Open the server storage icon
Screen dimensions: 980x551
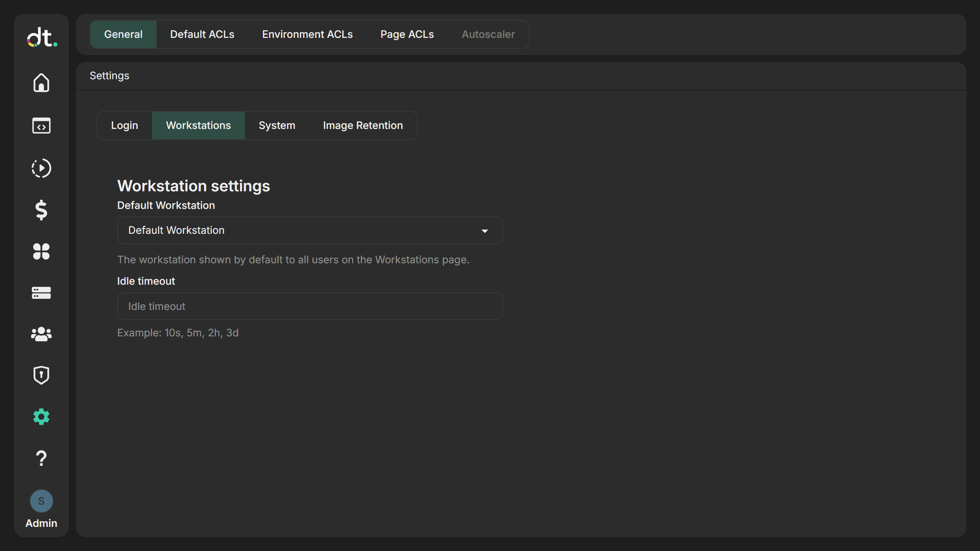[41, 293]
